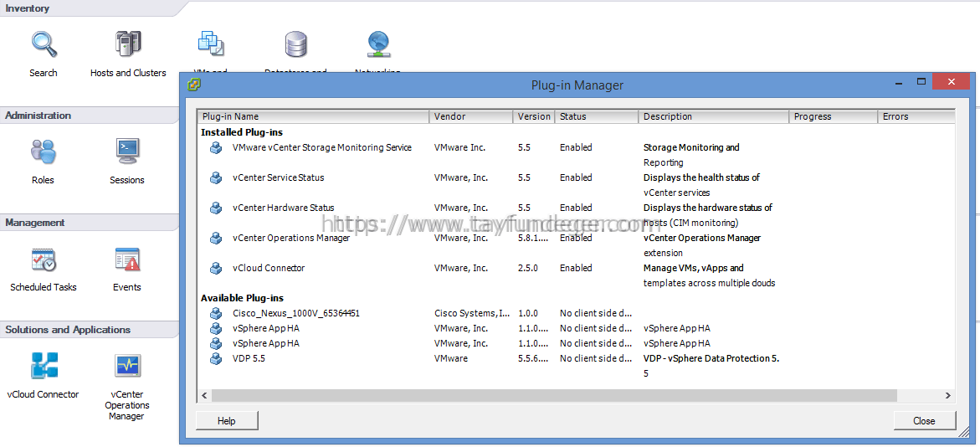Screen dimensions: 980x447
Task: Click the Help button
Action: click(226, 421)
